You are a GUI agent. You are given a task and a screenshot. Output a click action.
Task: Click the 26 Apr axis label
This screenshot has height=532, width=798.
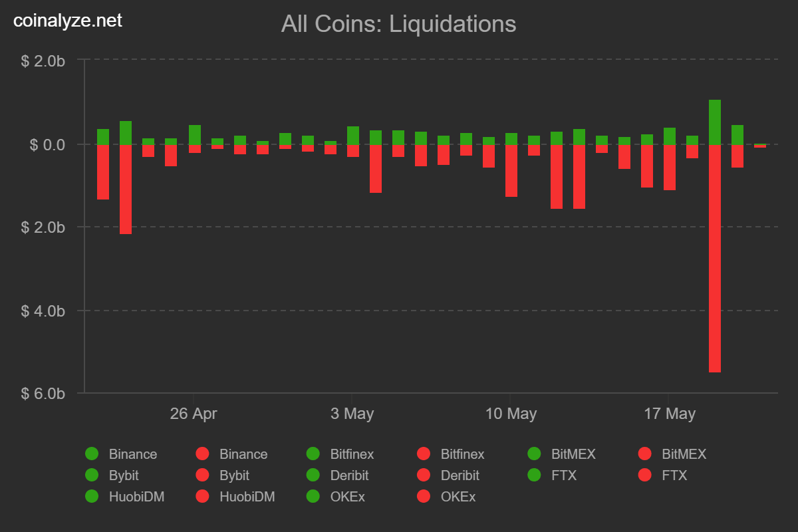[x=194, y=414]
